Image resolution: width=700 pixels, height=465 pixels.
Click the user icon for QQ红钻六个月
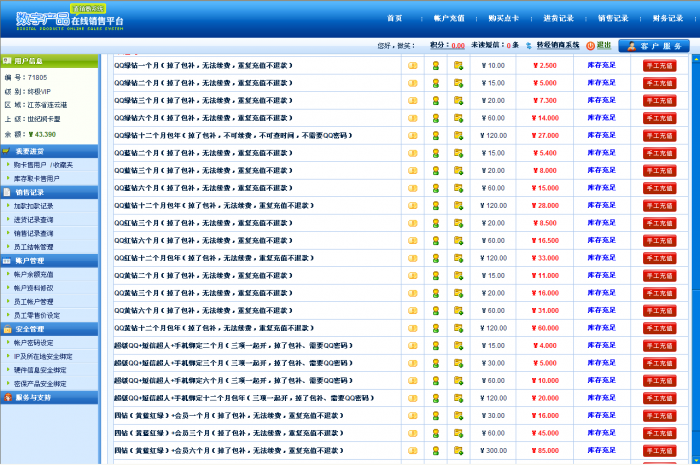pos(436,241)
